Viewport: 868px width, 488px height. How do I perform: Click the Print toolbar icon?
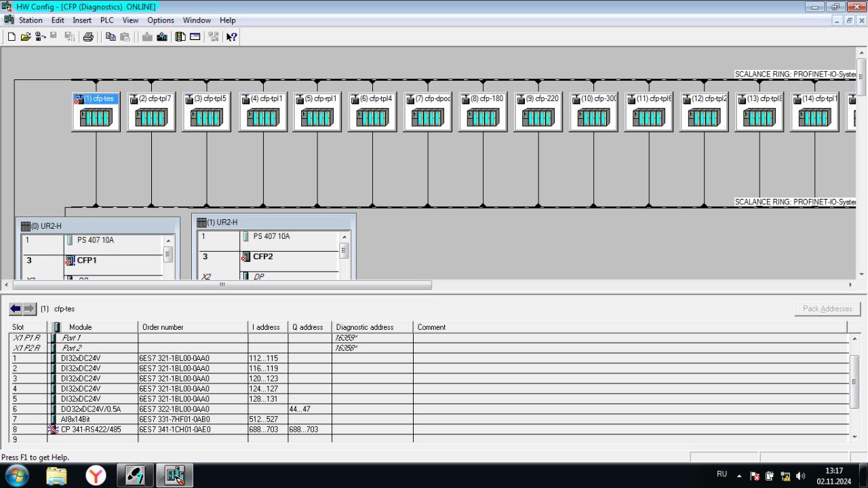coord(88,37)
